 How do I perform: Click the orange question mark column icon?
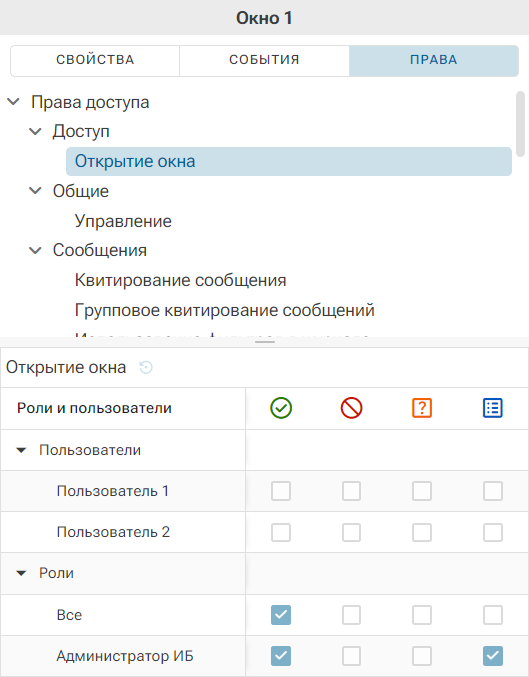(x=422, y=408)
